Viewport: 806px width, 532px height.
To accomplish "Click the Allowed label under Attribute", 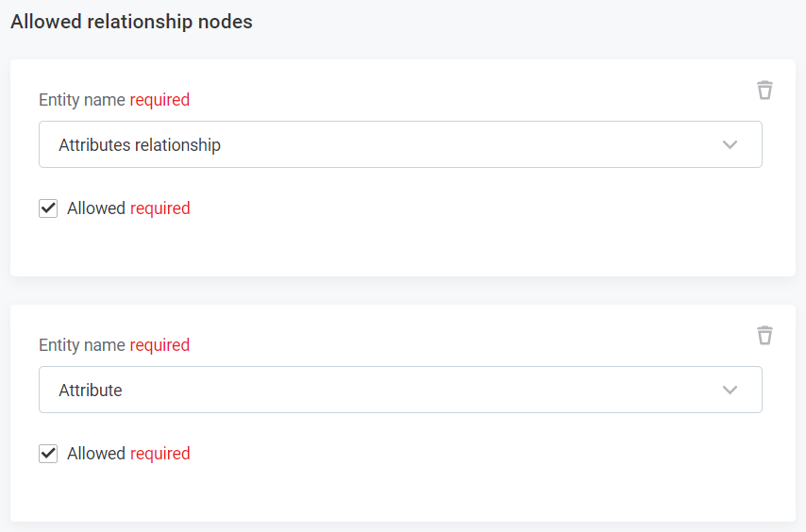I will (96, 454).
